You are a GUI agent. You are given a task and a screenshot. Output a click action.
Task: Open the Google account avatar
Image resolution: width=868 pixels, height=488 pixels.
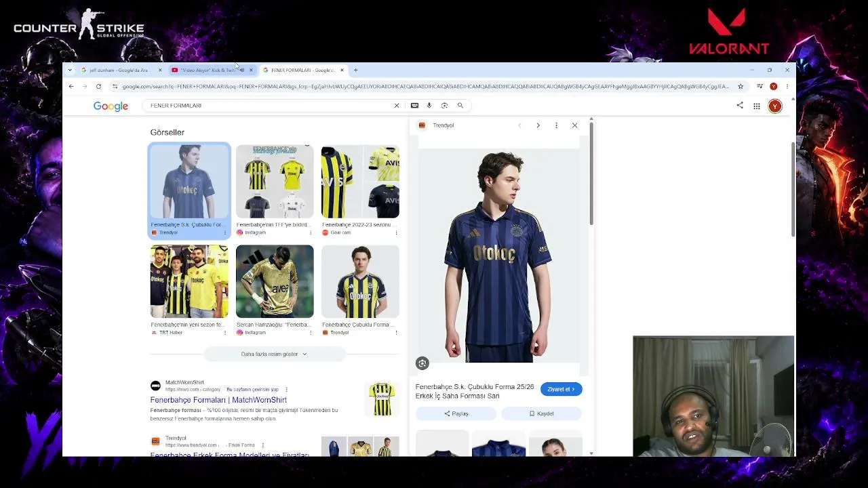coord(775,106)
